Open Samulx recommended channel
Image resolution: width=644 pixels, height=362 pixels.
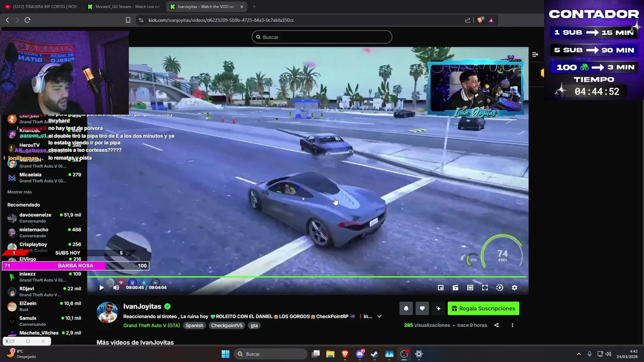[44, 321]
